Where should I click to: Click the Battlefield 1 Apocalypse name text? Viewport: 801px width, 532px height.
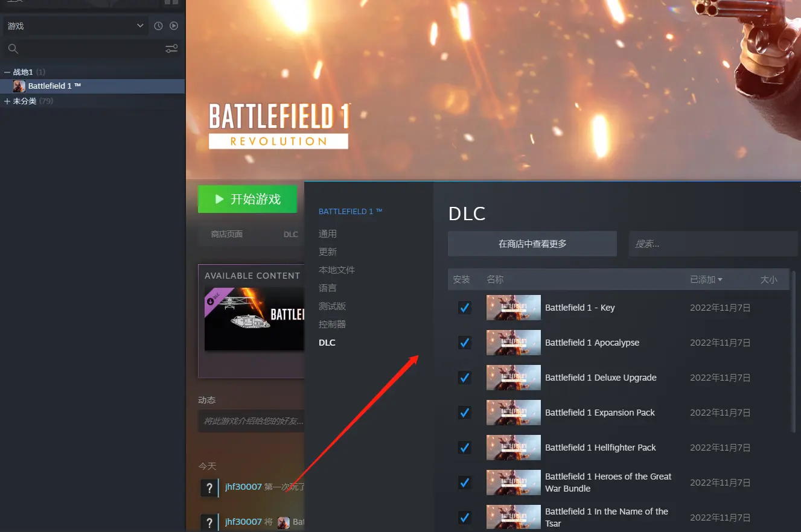click(592, 343)
